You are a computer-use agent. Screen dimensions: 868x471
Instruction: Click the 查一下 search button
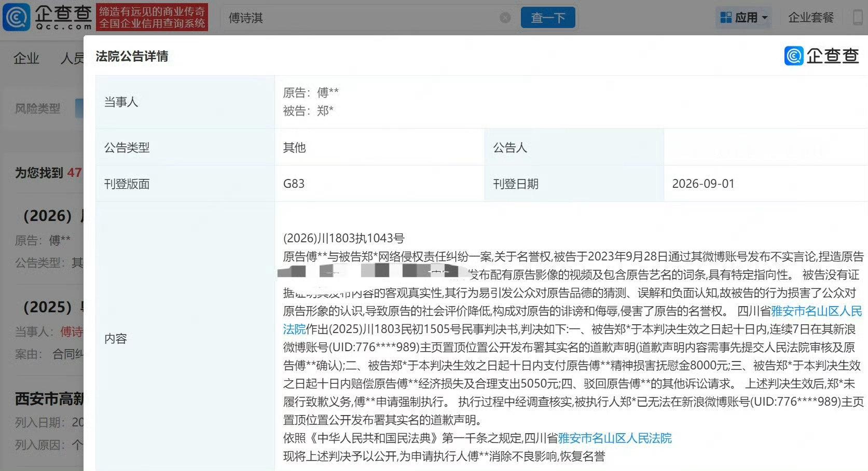(x=548, y=18)
